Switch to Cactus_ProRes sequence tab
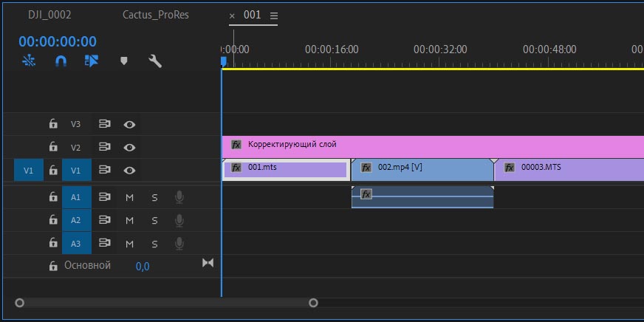The width and height of the screenshot is (644, 322). 156,15
